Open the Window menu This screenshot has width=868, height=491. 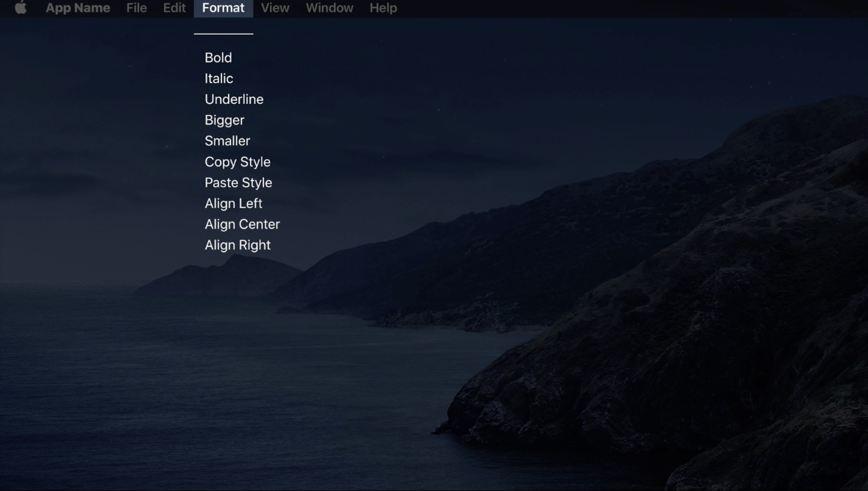(x=329, y=8)
